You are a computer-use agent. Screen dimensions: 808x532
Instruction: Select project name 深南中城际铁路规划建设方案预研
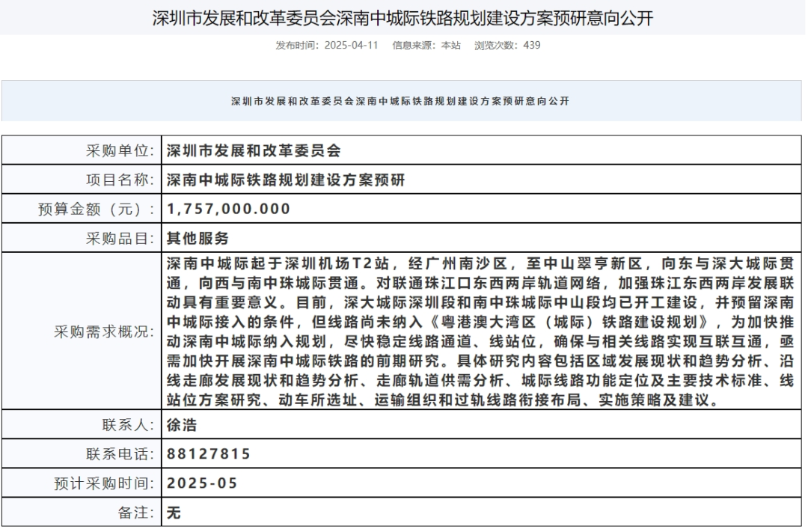(286, 180)
